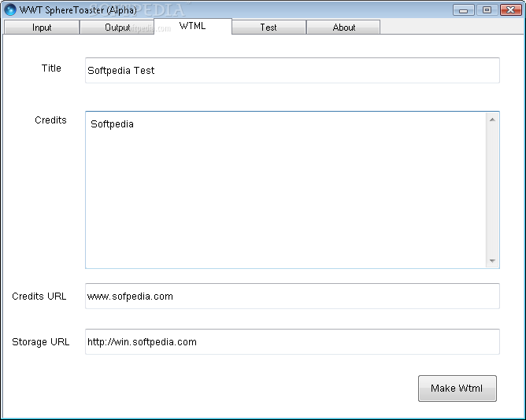Click the Credits URL label
526x420 pixels.
click(39, 297)
